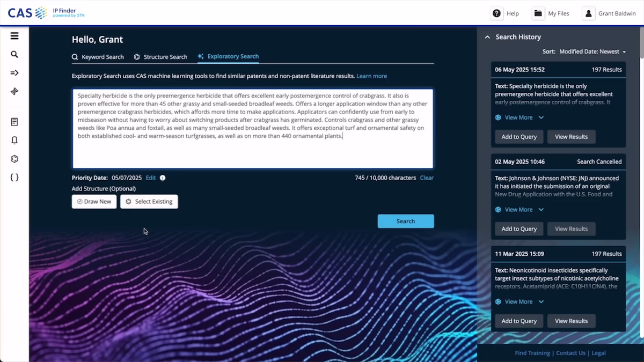Open the Learn more link
644x362 pixels.
(371, 76)
